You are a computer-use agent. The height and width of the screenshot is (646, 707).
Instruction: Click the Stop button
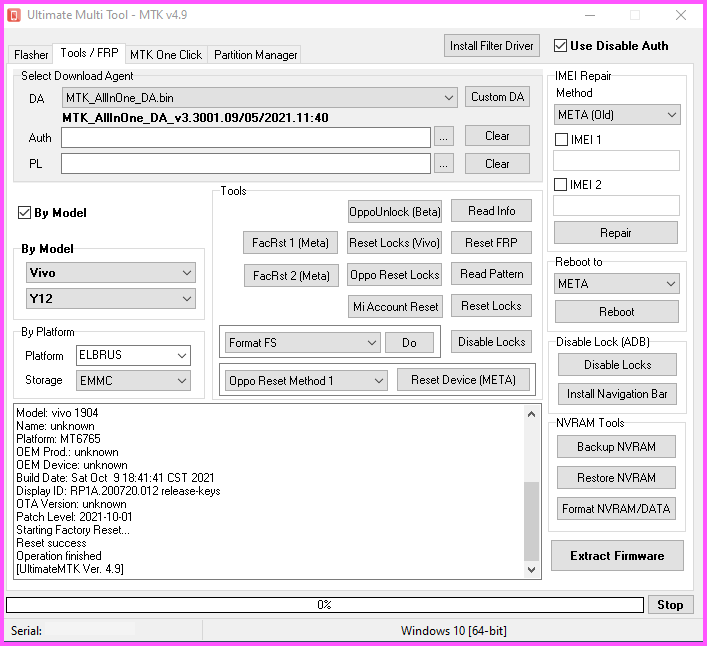[670, 605]
